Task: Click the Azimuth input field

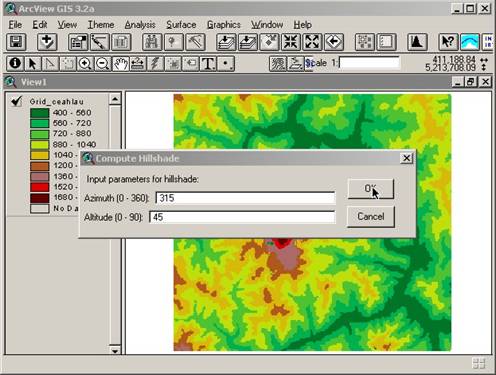Action: point(245,198)
